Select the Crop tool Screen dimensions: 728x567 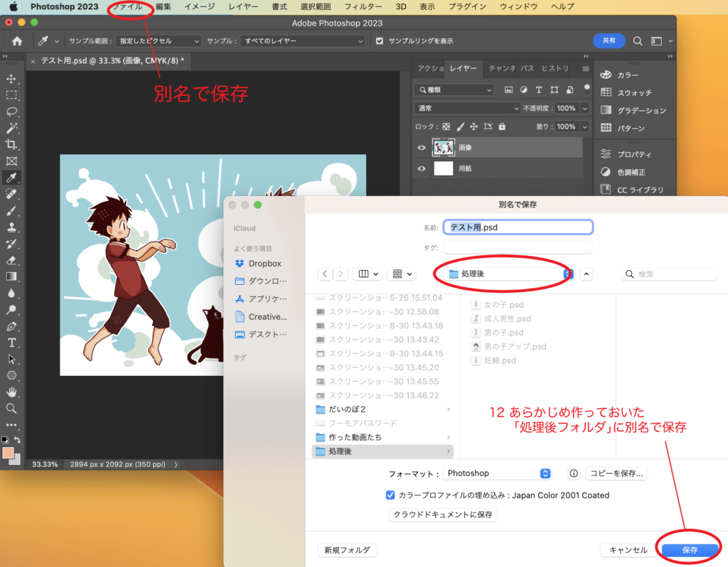11,144
